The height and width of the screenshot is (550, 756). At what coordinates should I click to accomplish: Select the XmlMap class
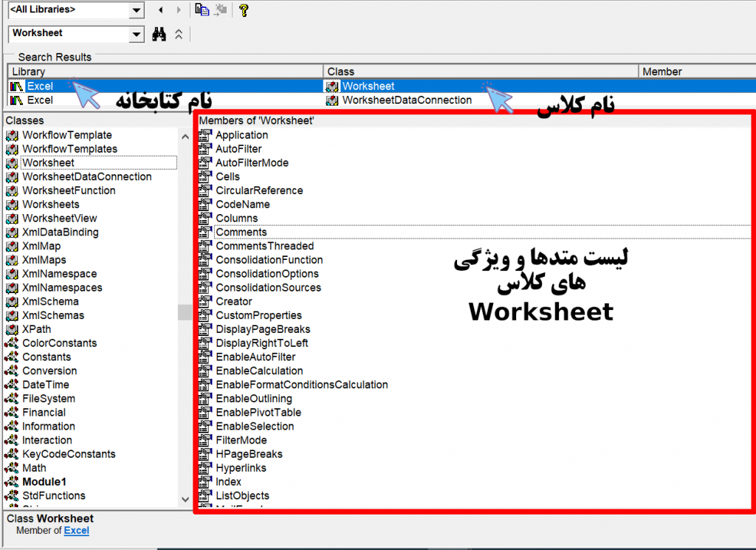(x=41, y=247)
